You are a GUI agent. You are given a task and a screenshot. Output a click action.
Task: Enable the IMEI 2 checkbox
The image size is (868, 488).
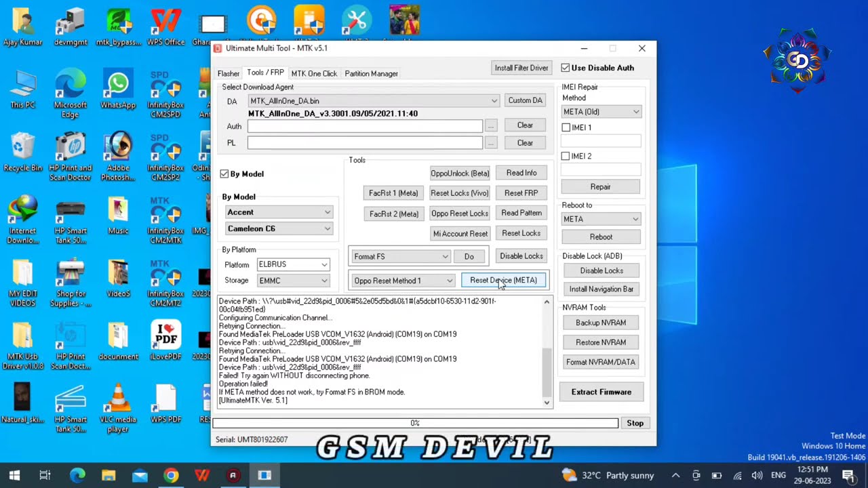click(566, 156)
